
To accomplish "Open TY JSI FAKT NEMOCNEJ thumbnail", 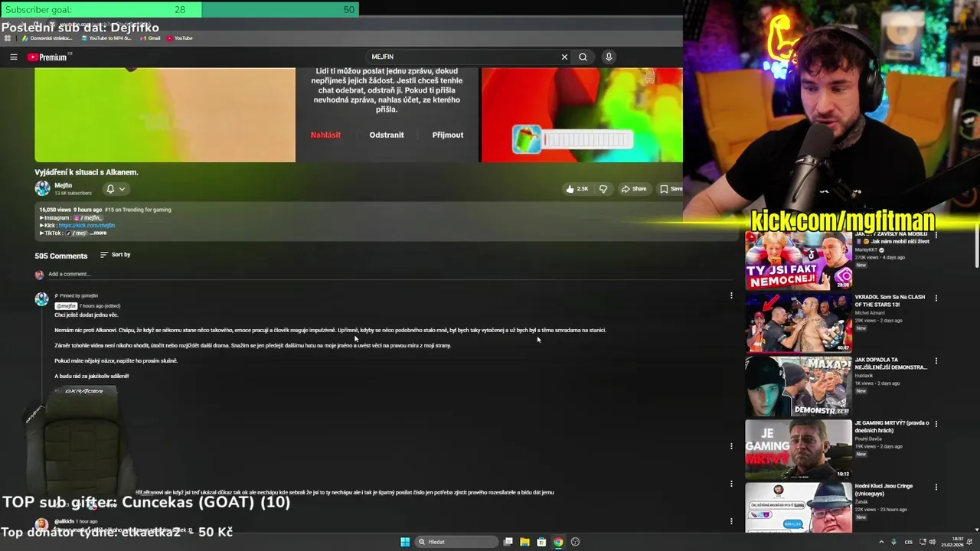I will [x=799, y=260].
